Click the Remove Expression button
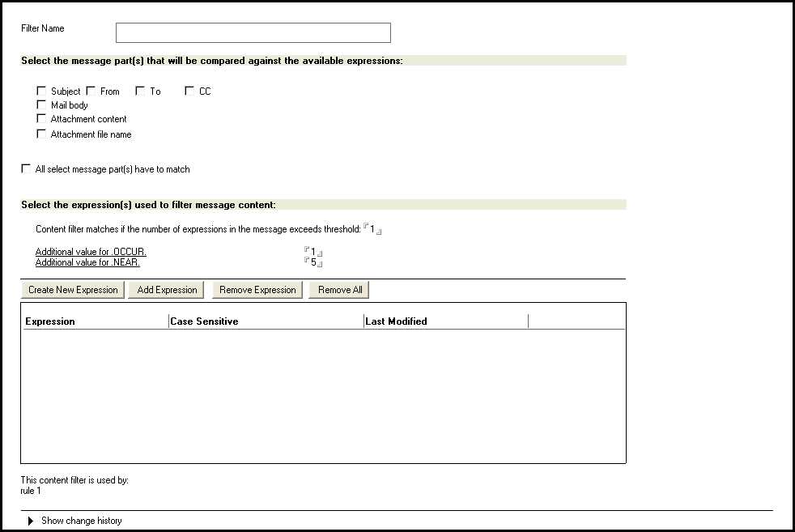The image size is (795, 532). (x=258, y=290)
